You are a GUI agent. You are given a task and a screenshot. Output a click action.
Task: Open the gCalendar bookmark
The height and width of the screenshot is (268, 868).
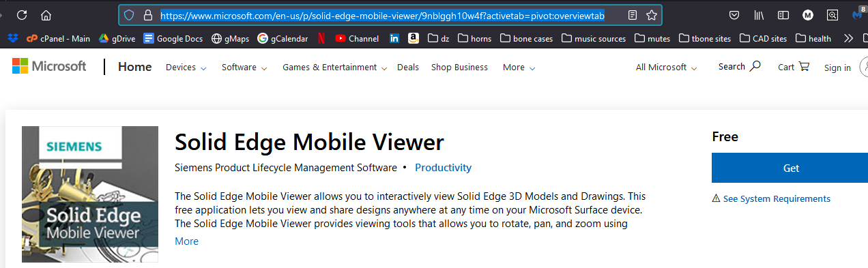pos(283,39)
